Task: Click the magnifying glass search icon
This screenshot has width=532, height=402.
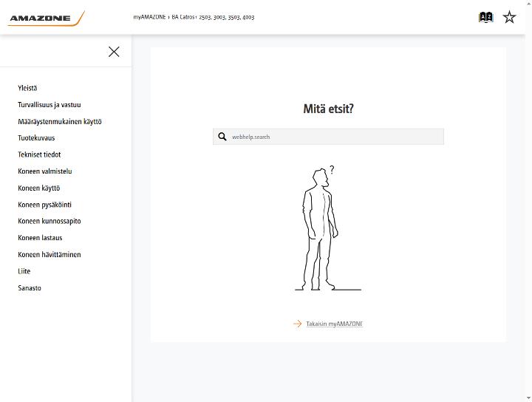Action: [x=222, y=137]
